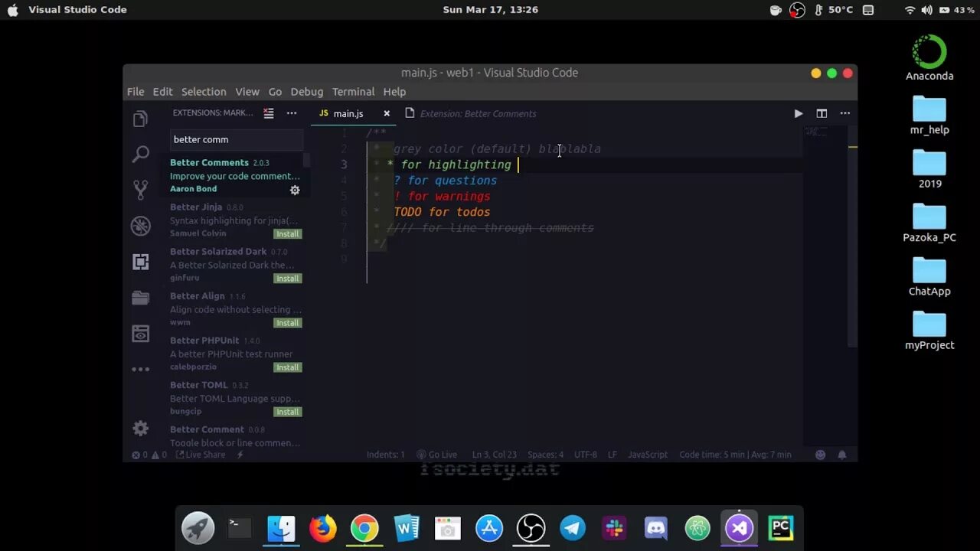Open the Search view in activity bar

[x=140, y=155]
